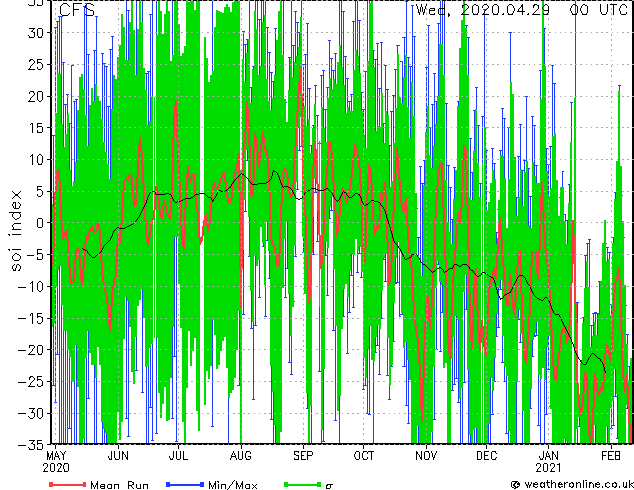Click the y-axis value 10
This screenshot has height=490, width=634.
click(x=36, y=160)
